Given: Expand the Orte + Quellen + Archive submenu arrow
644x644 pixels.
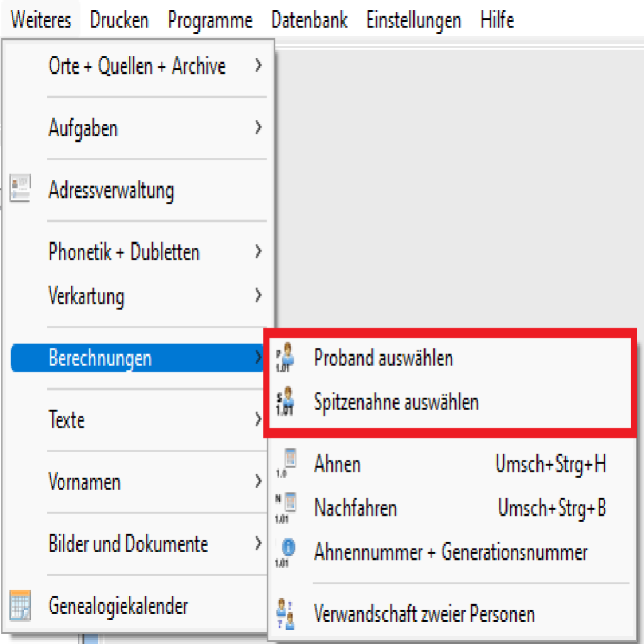Looking at the screenshot, I should point(258,65).
